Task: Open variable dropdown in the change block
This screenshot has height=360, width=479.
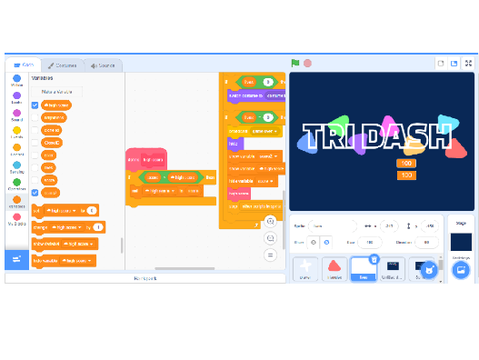Action: [66, 227]
